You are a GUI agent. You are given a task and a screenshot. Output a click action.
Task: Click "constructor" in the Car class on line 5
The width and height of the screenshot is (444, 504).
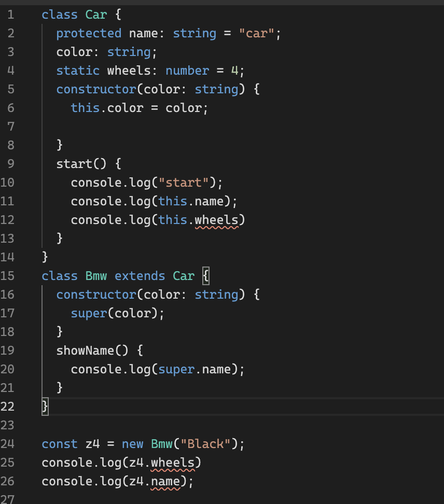pos(96,89)
